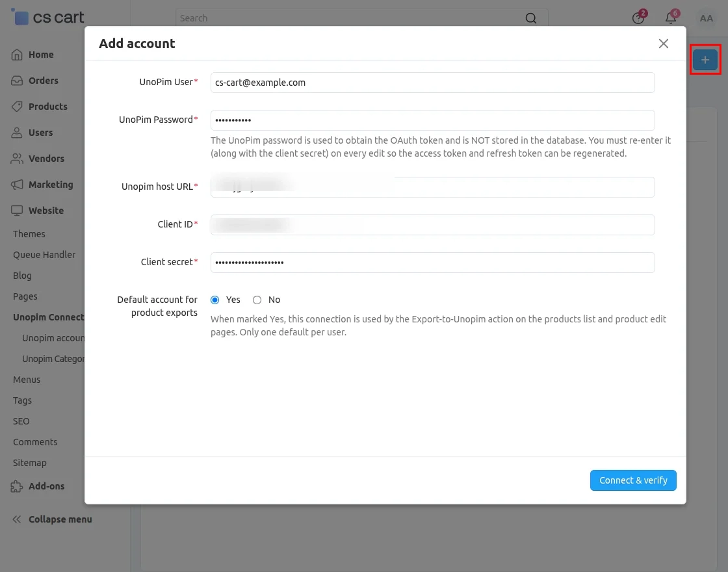Close the Add account dialog

pos(664,44)
